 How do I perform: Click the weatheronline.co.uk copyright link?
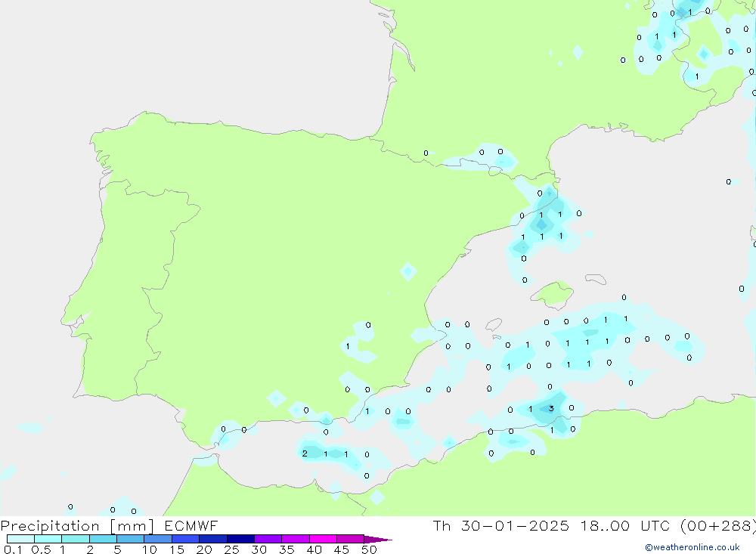(692, 547)
